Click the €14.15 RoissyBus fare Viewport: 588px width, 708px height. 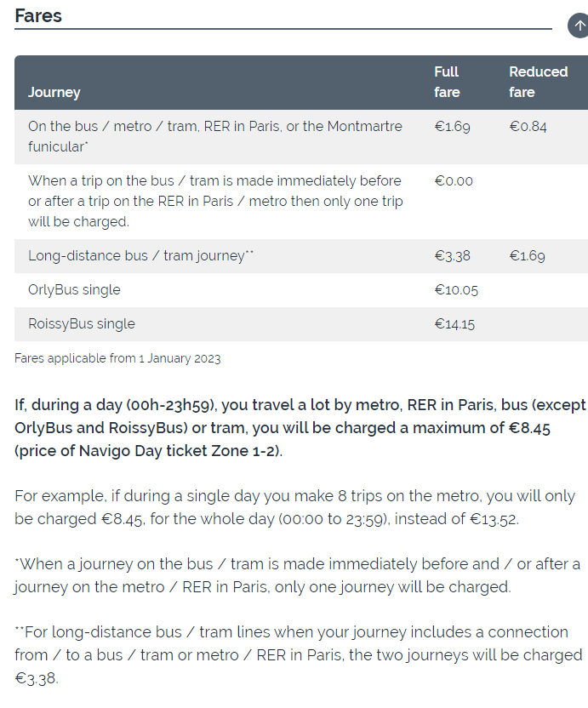(454, 324)
